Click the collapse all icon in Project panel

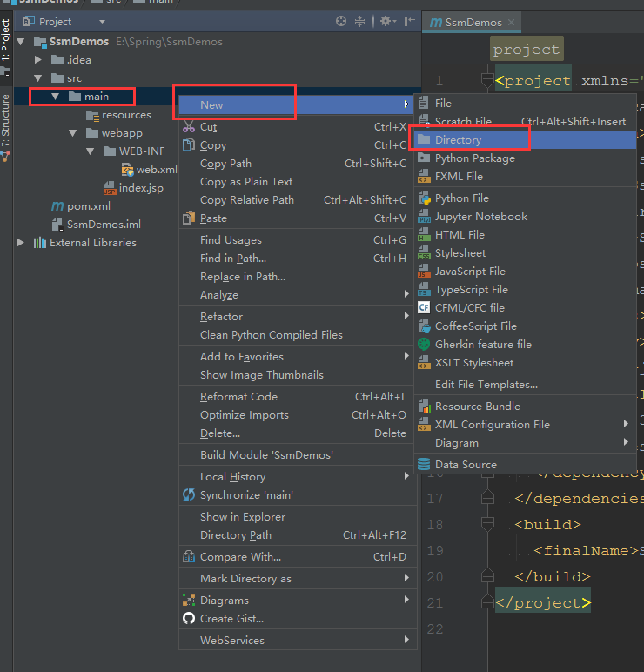click(360, 21)
